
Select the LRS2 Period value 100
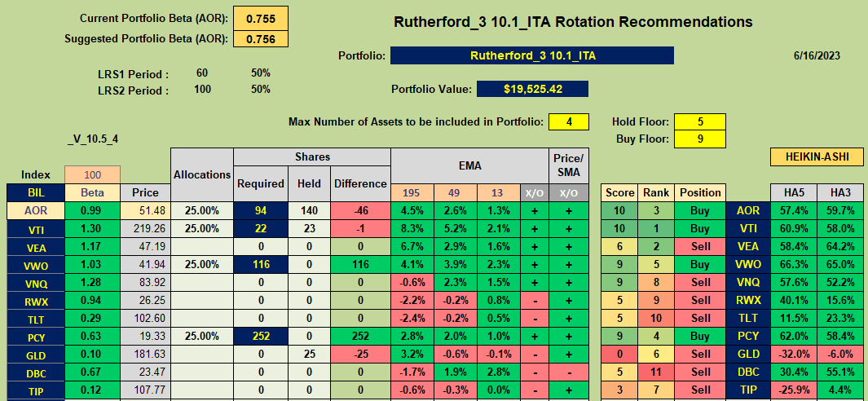tap(203, 89)
